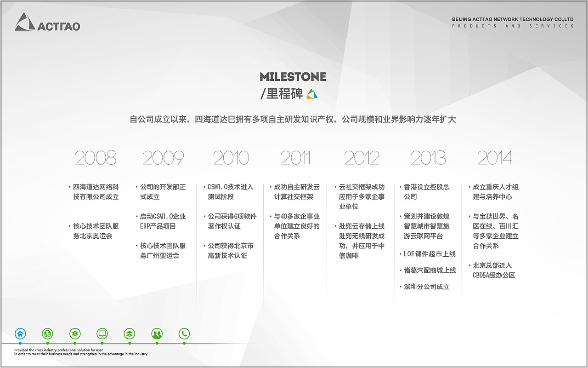Open the stacked layers navigation icon
Image resolution: width=588 pixels, height=368 pixels.
click(130, 334)
